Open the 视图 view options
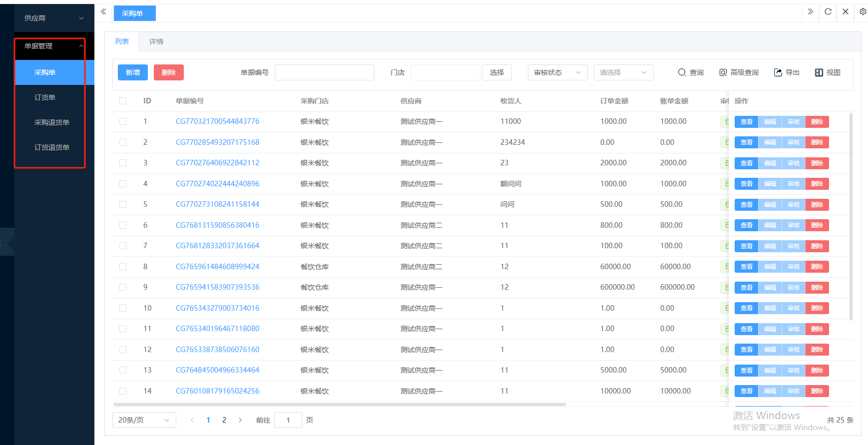The width and height of the screenshot is (868, 445). point(828,72)
